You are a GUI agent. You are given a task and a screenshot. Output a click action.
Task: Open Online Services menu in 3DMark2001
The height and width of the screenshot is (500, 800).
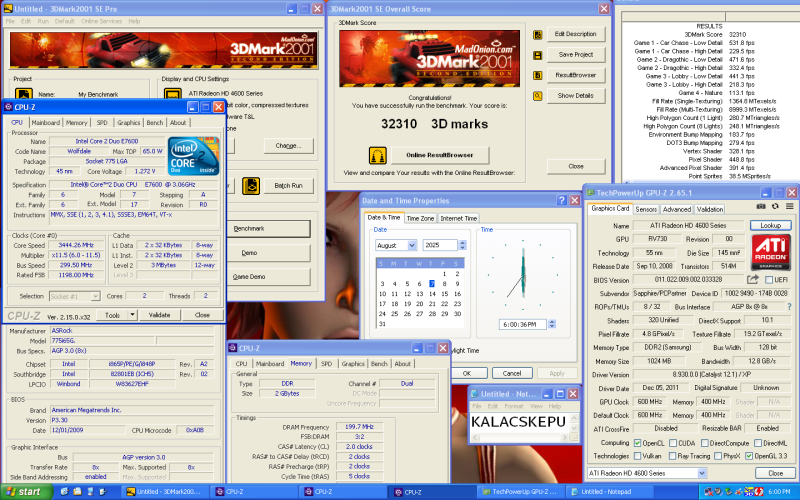pos(102,21)
